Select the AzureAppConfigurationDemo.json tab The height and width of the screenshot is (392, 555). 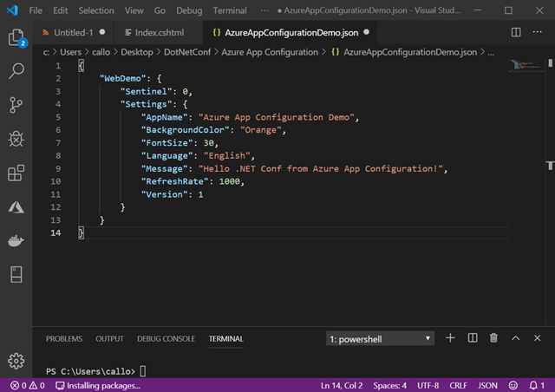coord(291,33)
